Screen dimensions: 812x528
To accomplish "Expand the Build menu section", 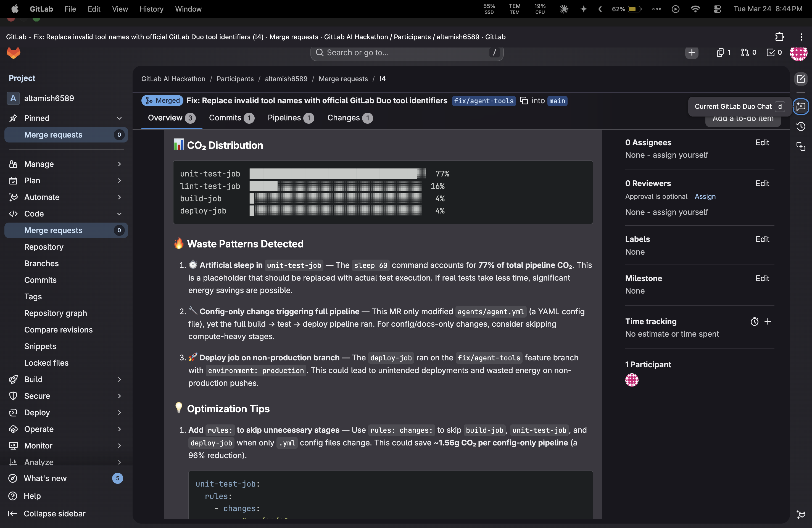I will point(119,379).
